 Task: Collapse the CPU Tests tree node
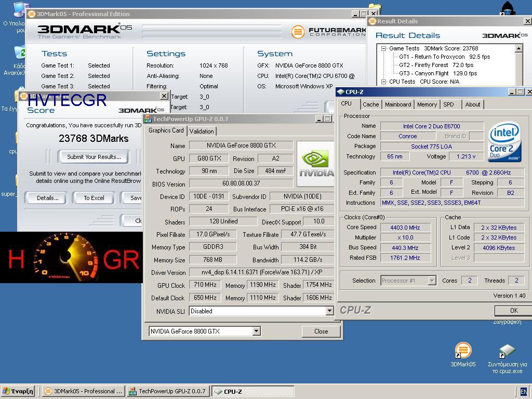[383, 82]
